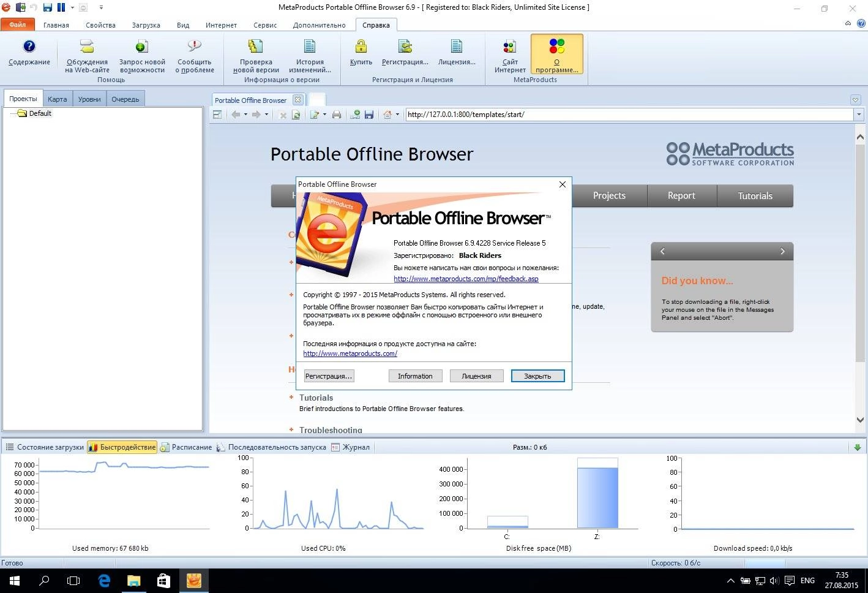
Task: Click the green arrow in bottom panel
Action: pyautogui.click(x=858, y=447)
